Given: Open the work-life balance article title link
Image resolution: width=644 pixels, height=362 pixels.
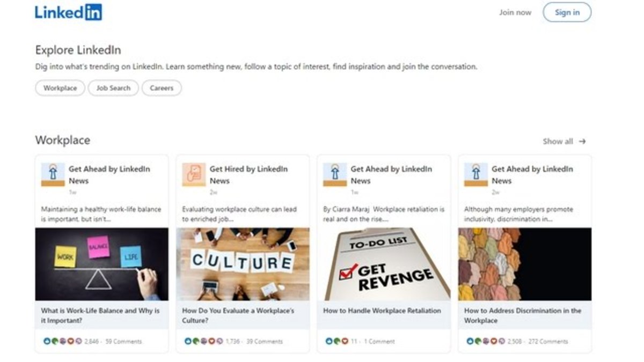Looking at the screenshot, I should click(100, 315).
